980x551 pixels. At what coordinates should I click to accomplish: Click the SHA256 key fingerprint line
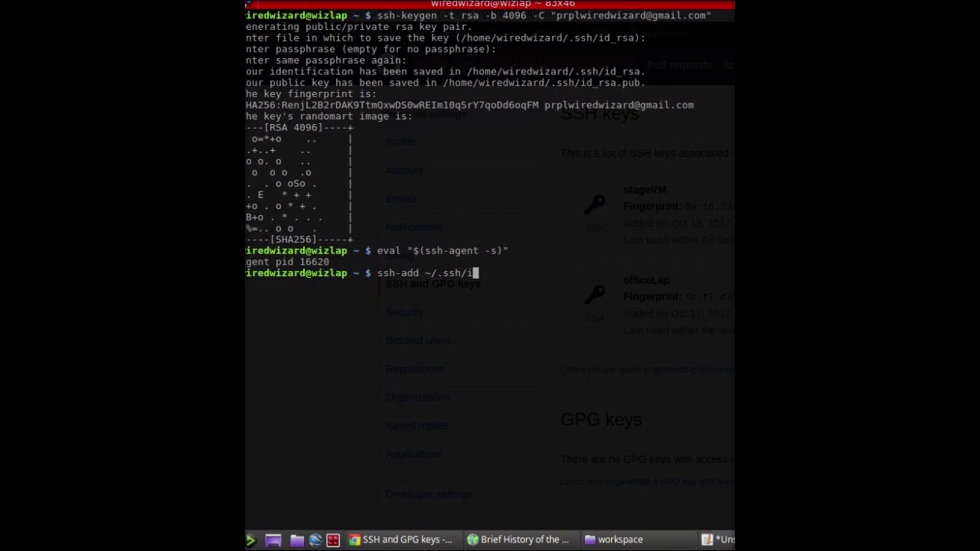tap(469, 105)
